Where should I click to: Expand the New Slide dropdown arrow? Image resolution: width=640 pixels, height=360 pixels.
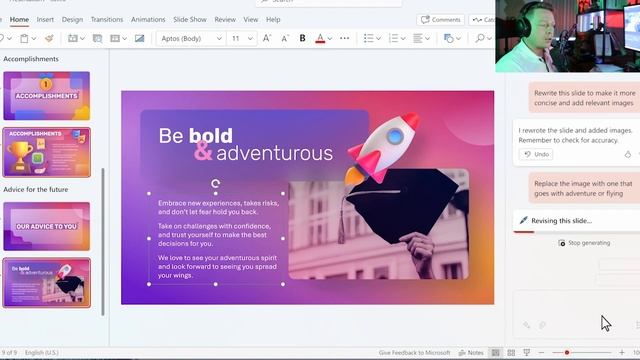(x=82, y=38)
